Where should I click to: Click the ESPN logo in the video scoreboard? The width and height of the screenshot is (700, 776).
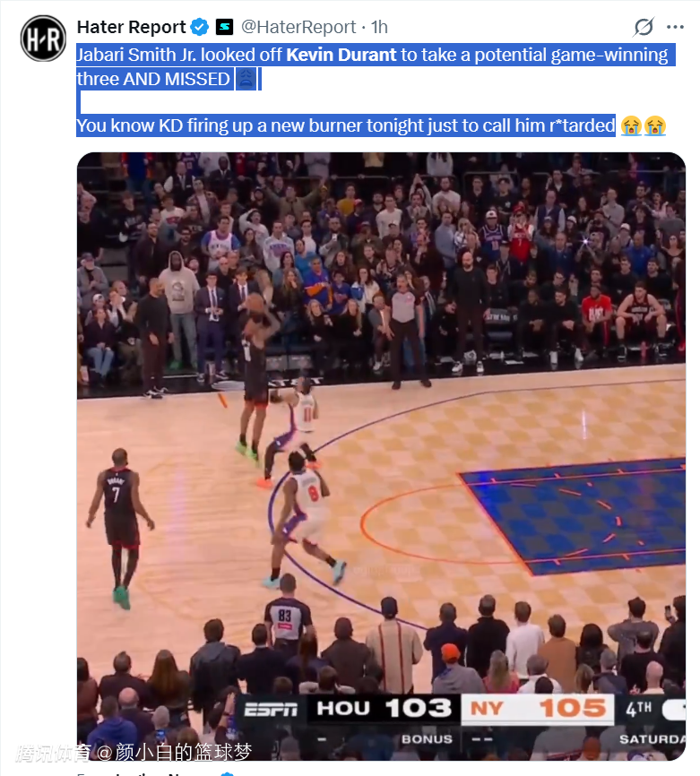tap(271, 710)
